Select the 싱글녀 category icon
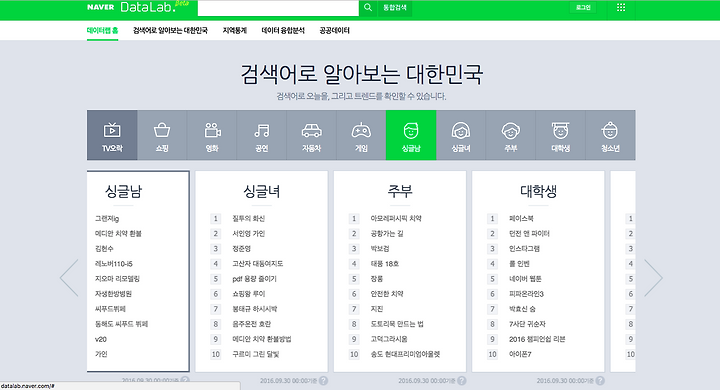The image size is (720, 390). 461,135
